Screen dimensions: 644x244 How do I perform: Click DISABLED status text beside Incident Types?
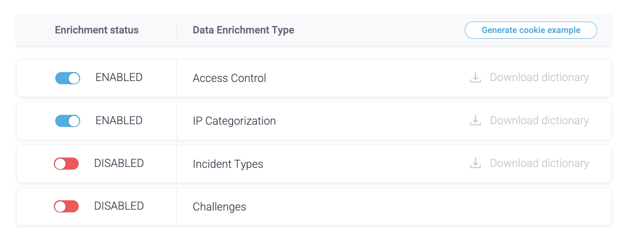119,163
